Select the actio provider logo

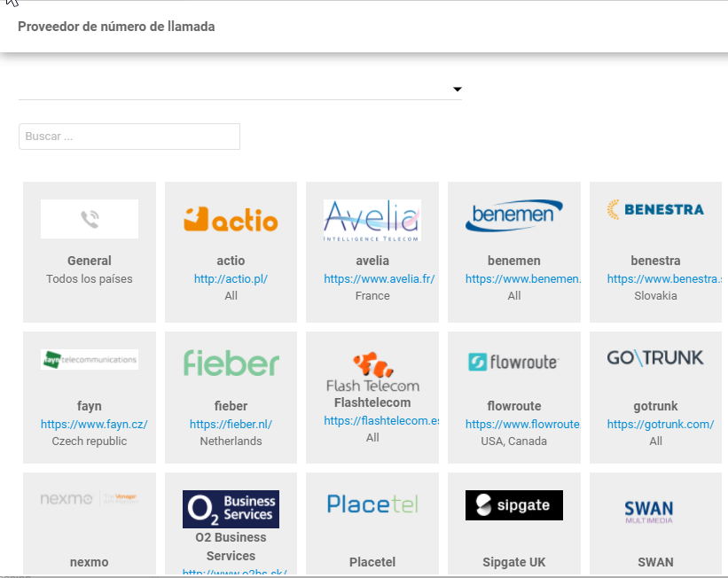pos(231,220)
